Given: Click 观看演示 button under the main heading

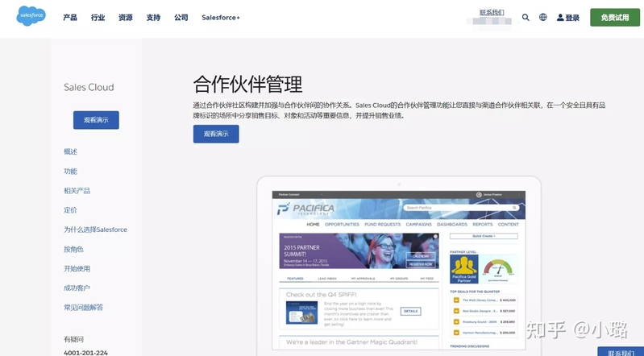Looking at the screenshot, I should [216, 134].
